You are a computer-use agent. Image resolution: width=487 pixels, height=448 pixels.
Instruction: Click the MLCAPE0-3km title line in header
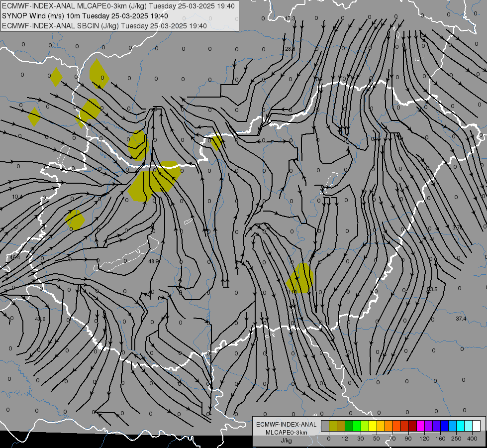coord(118,6)
